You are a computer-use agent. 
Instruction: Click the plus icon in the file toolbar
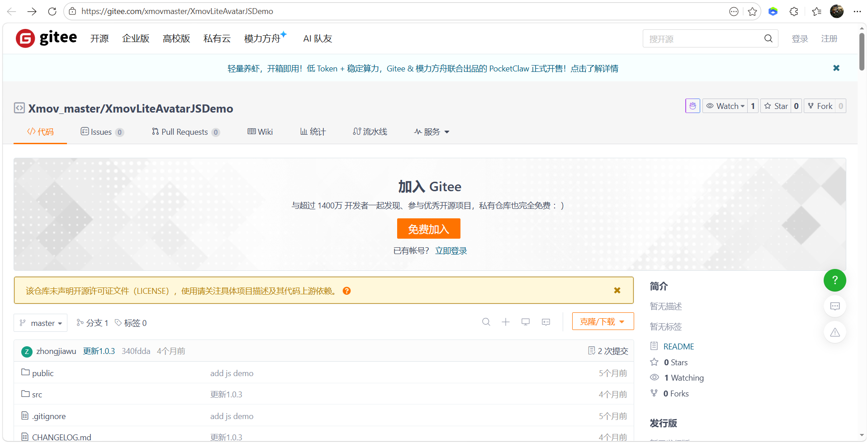click(506, 322)
